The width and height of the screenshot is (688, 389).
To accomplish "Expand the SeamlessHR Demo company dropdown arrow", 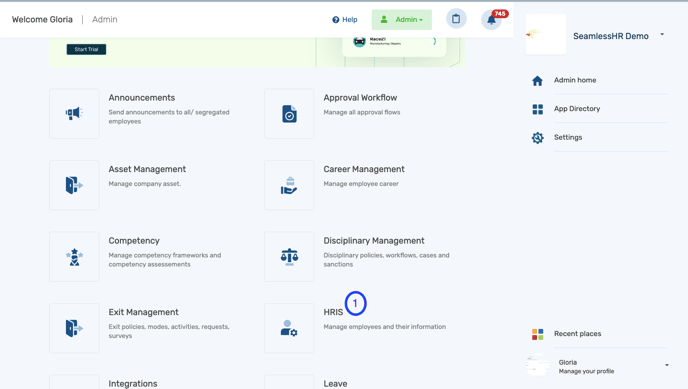I will pos(662,34).
